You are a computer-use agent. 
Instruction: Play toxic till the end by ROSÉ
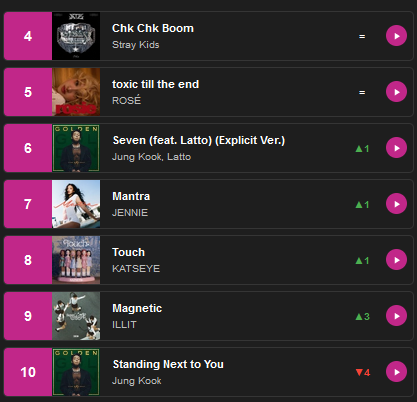click(396, 92)
